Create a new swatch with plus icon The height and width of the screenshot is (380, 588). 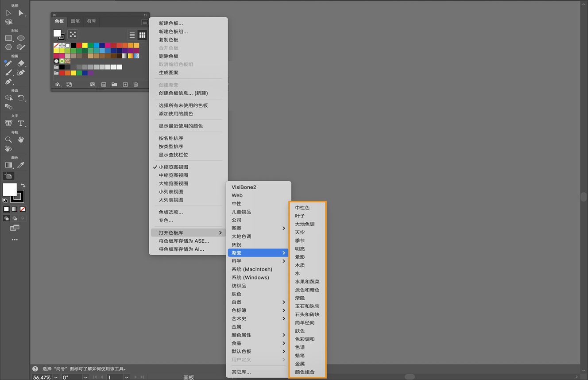pyautogui.click(x=125, y=84)
